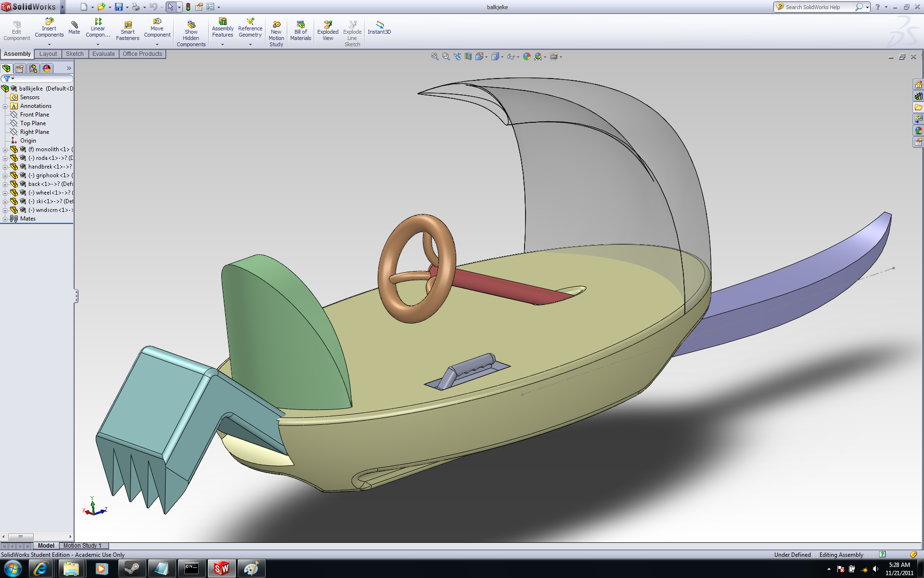924x578 pixels.
Task: Click the Windows Start button
Action: point(13,569)
